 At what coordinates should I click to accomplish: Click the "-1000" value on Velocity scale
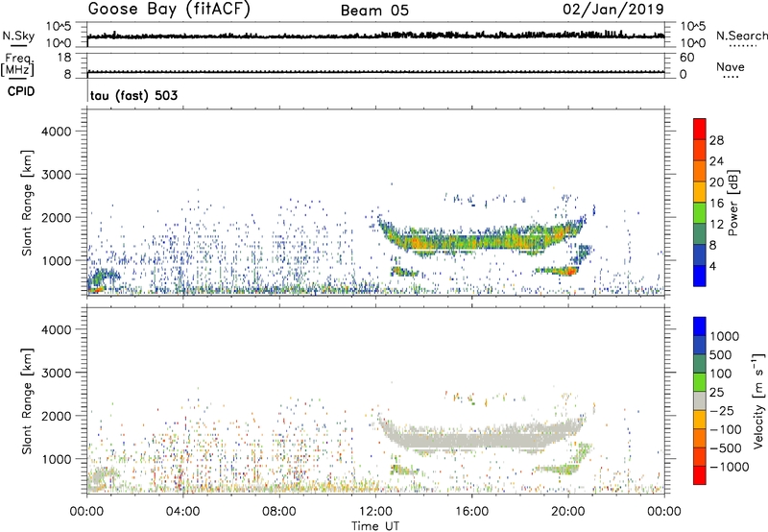(730, 467)
